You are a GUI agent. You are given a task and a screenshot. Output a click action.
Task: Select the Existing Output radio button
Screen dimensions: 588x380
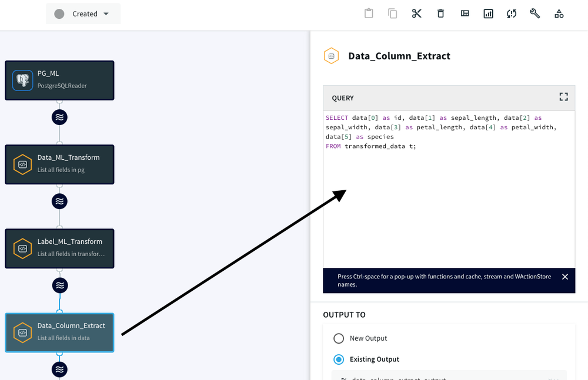pos(339,359)
